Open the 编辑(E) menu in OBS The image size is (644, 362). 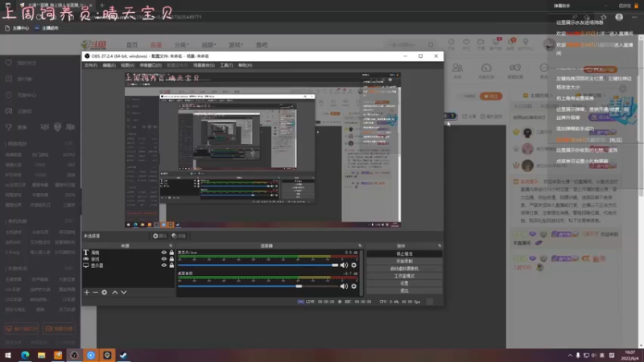pyautogui.click(x=109, y=65)
